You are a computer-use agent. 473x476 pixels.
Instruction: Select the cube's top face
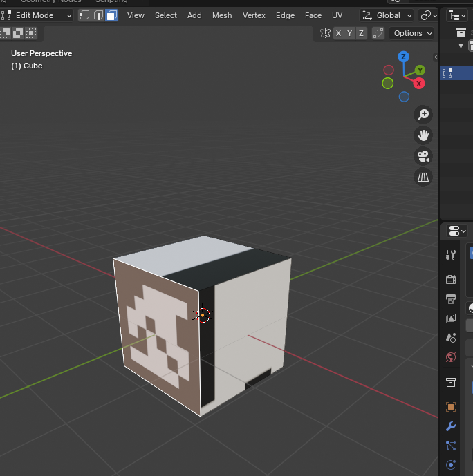203,263
